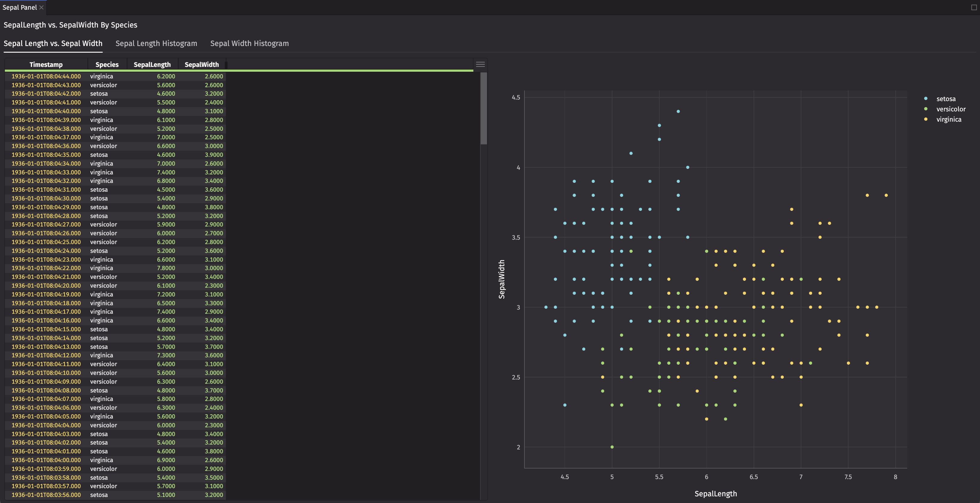Click the panel title SepalLength vs. SepalWidth
This screenshot has width=980, height=503.
[70, 25]
